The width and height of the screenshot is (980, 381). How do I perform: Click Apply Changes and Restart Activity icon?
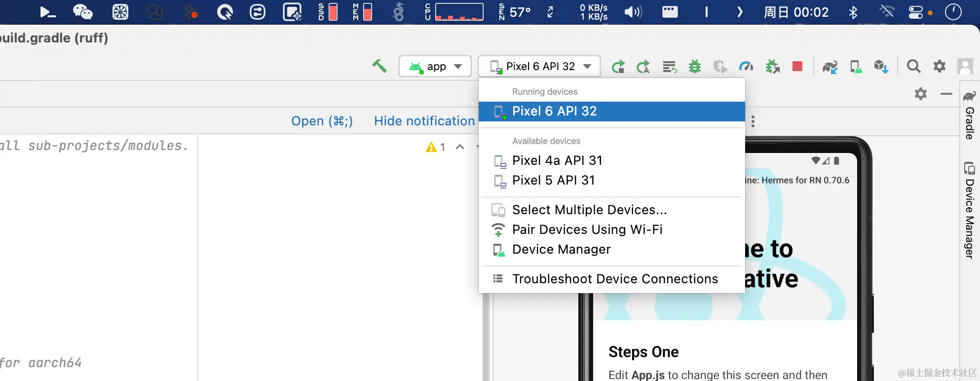click(x=643, y=67)
